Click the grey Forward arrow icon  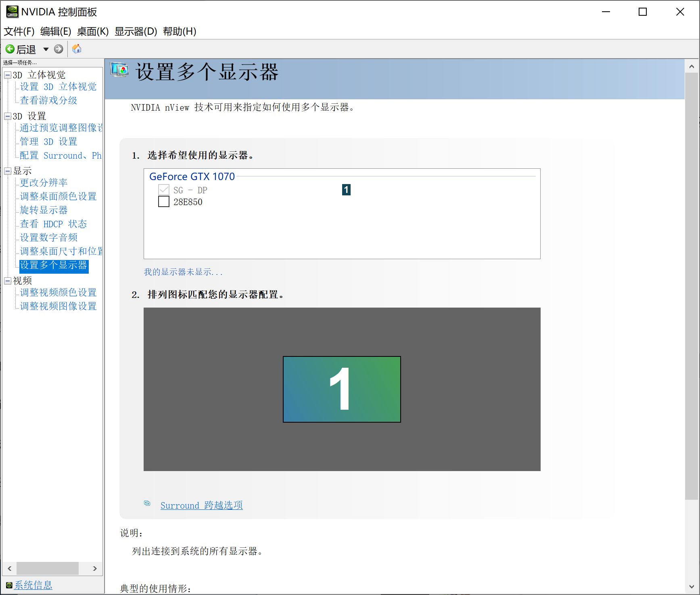[59, 49]
